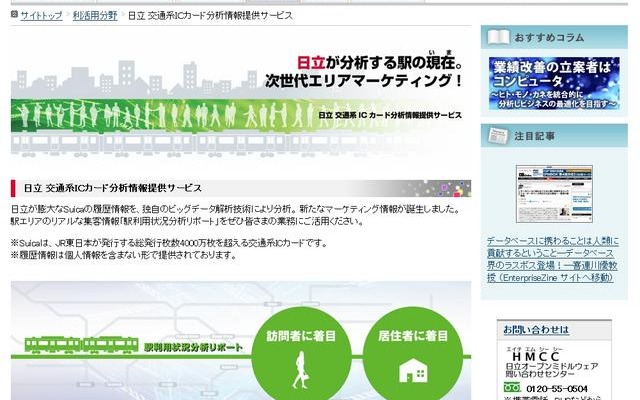This screenshot has height=400, width=640.
Task: Click the 駅利用状況分析リポート label
Action: point(193,347)
